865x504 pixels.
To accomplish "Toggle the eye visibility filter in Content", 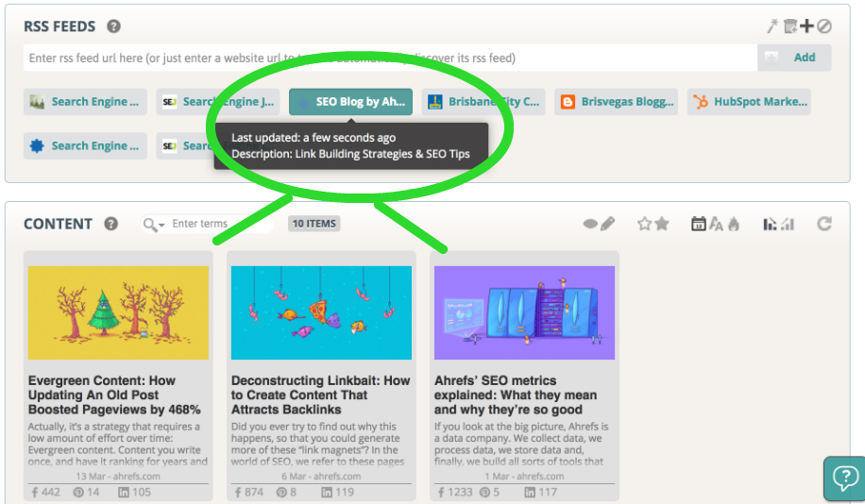I will 590,224.
